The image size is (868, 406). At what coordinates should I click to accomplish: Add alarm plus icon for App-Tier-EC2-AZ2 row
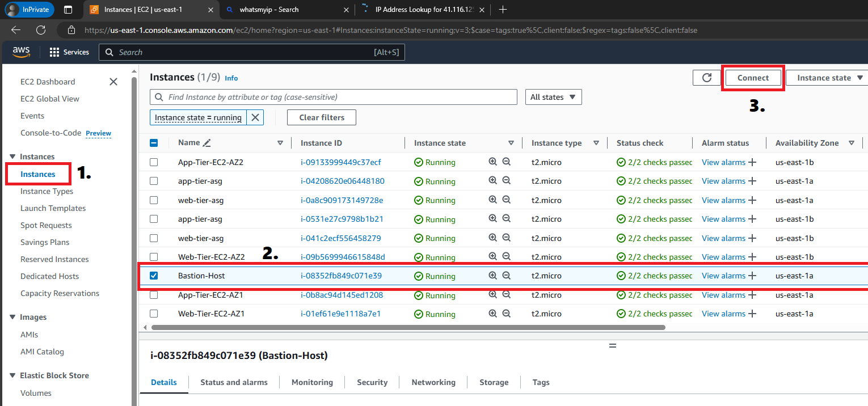pyautogui.click(x=752, y=162)
